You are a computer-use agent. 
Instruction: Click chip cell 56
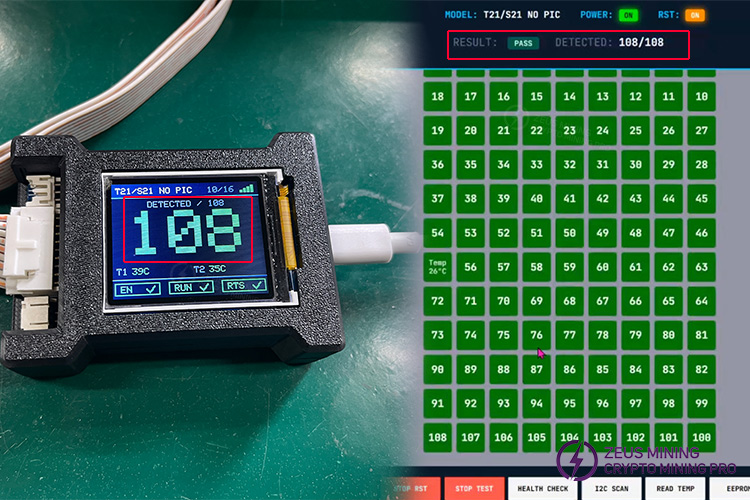pyautogui.click(x=470, y=267)
